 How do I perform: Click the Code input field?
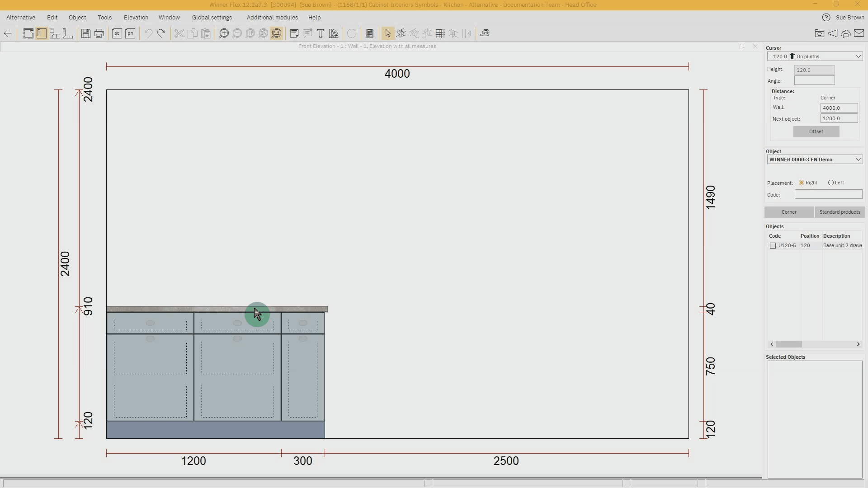click(828, 195)
